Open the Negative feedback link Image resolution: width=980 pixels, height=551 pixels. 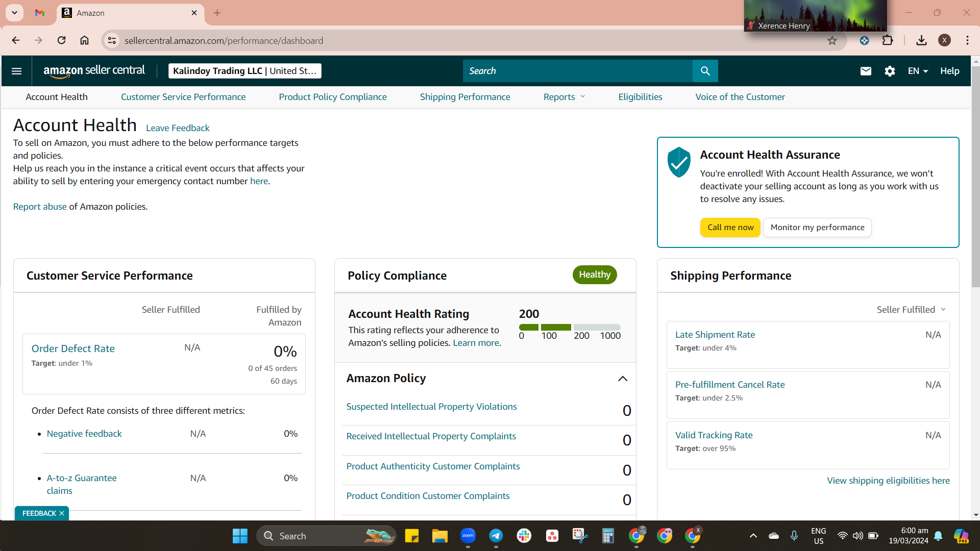[x=84, y=434]
